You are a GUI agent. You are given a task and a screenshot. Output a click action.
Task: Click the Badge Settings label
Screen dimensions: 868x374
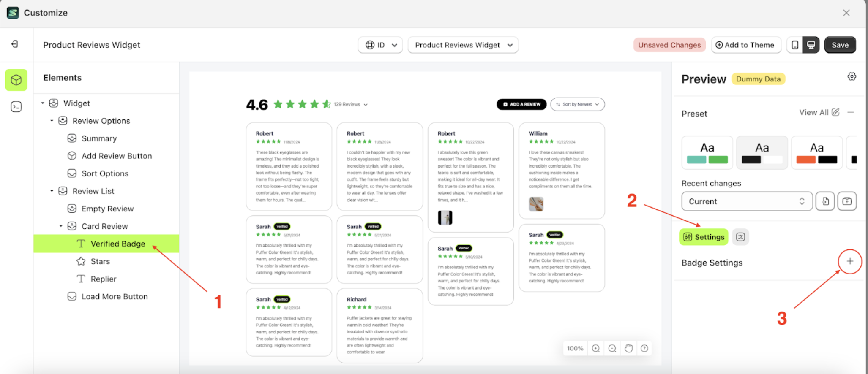[x=712, y=263]
